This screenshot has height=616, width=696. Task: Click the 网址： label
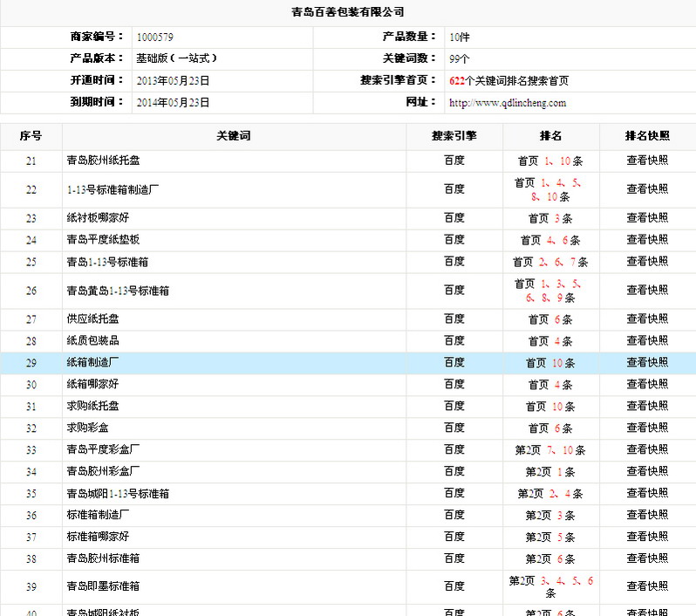(421, 102)
